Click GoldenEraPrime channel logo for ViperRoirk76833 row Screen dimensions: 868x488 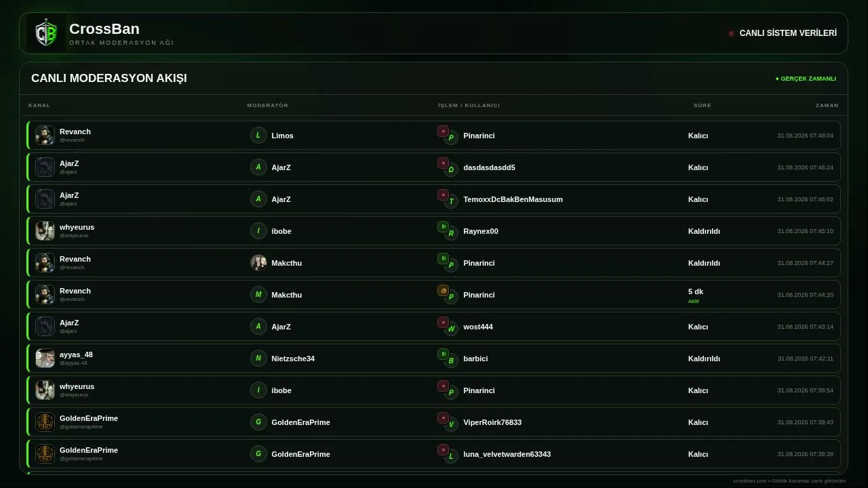[45, 422]
